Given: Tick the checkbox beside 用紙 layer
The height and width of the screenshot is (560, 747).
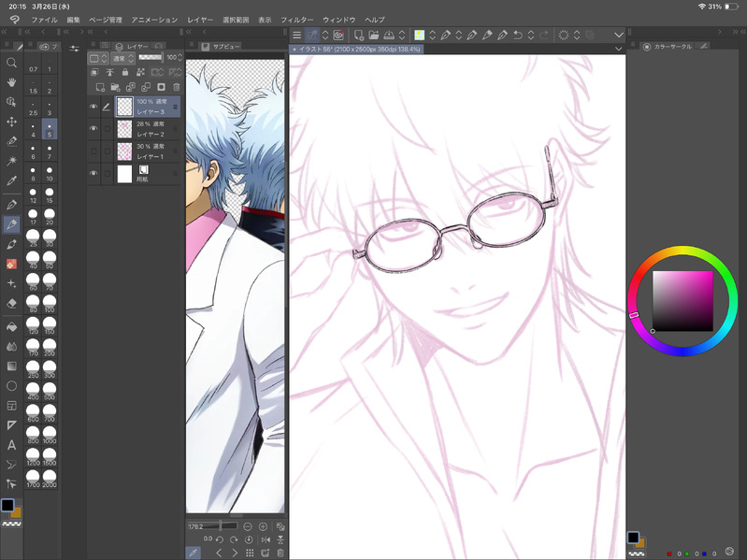Looking at the screenshot, I should point(108,174).
